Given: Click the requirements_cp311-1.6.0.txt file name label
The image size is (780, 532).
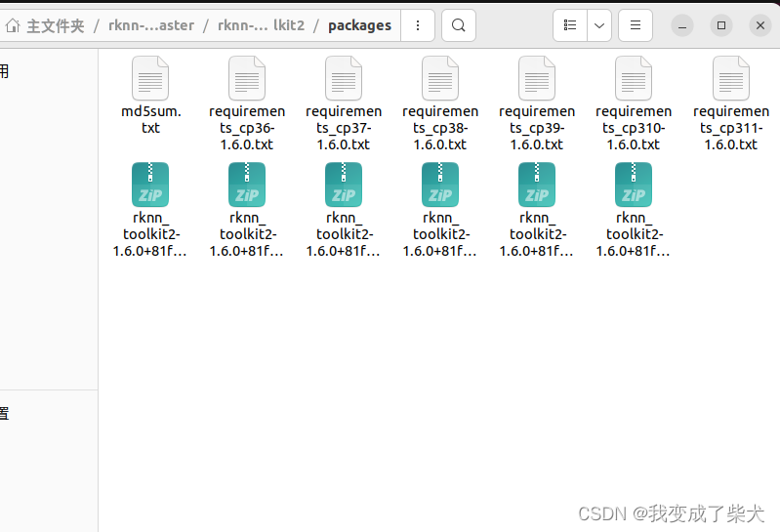Looking at the screenshot, I should (x=731, y=128).
